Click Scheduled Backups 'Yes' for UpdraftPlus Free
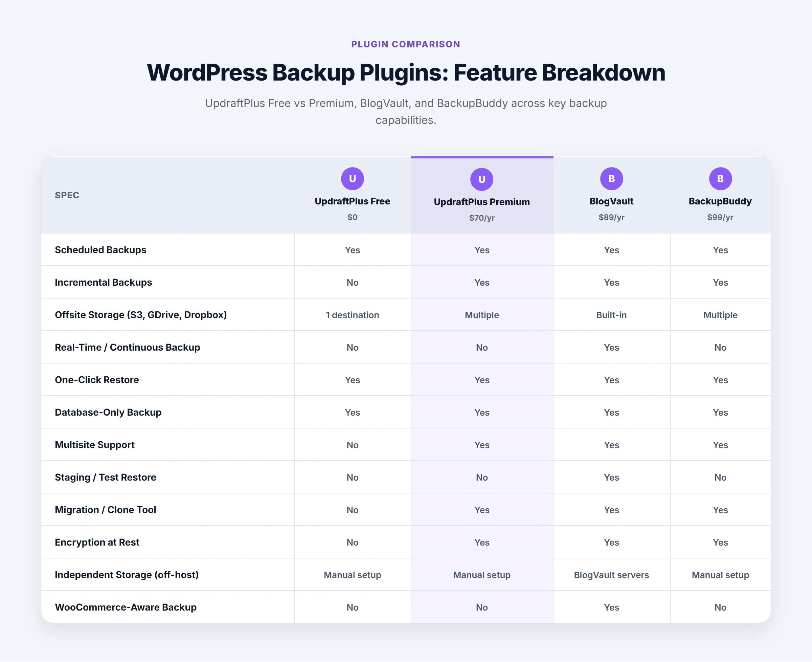 (x=352, y=250)
